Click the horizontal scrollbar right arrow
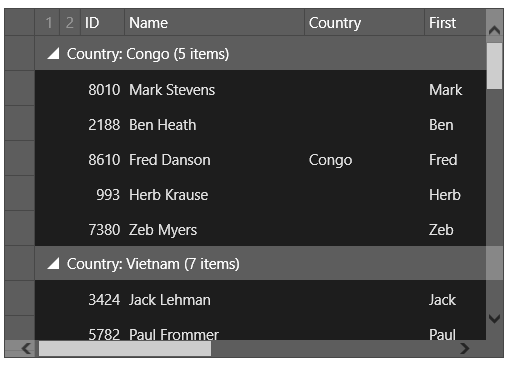 465,348
